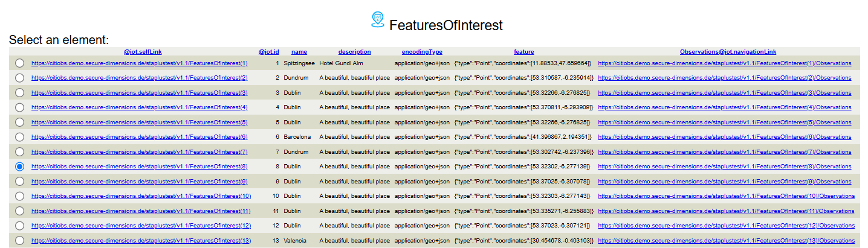This screenshot has height=248, width=868.
Task: Select radio button for Valencia row
Action: pos(20,240)
